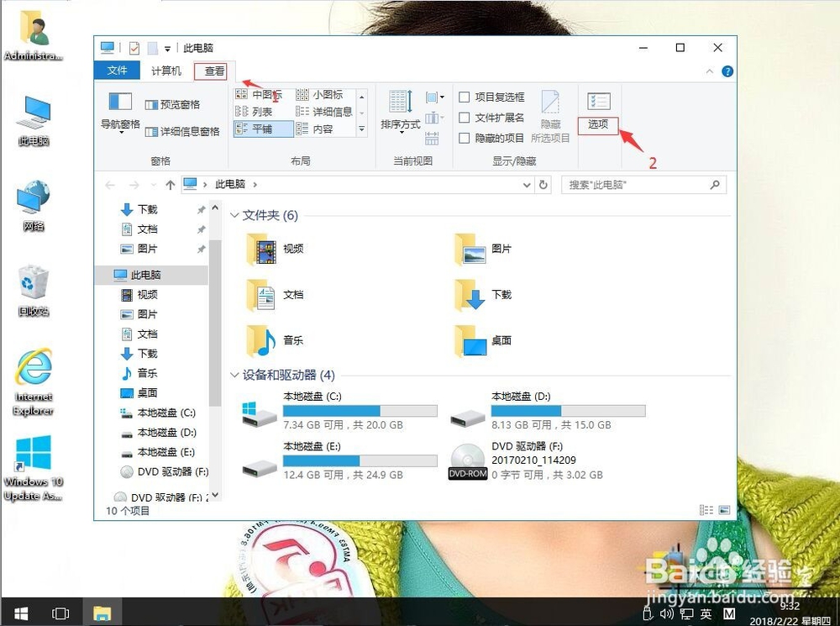This screenshot has width=840, height=626.
Task: Enable the 隐藏的项目 (hidden items) checkbox
Action: pyautogui.click(x=465, y=137)
